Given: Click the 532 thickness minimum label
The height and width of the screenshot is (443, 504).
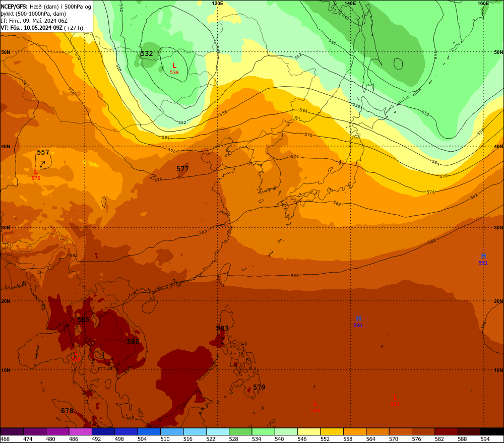Looking at the screenshot, I should pyautogui.click(x=147, y=54).
